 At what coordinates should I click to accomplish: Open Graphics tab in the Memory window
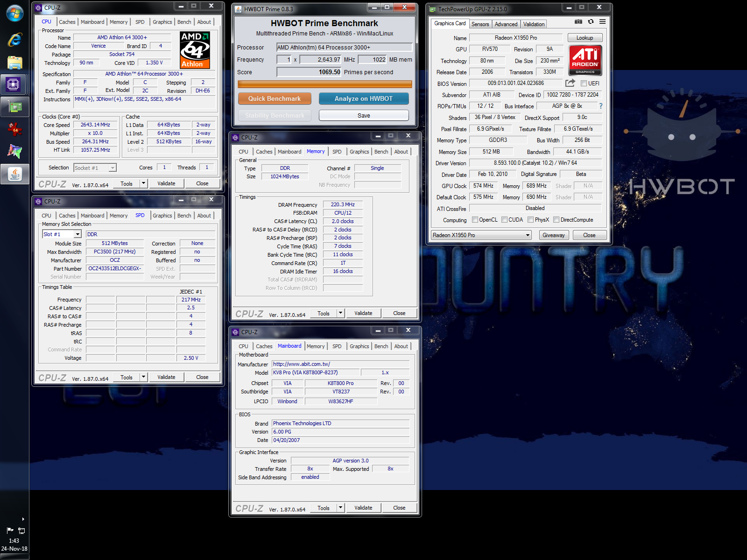(x=359, y=152)
